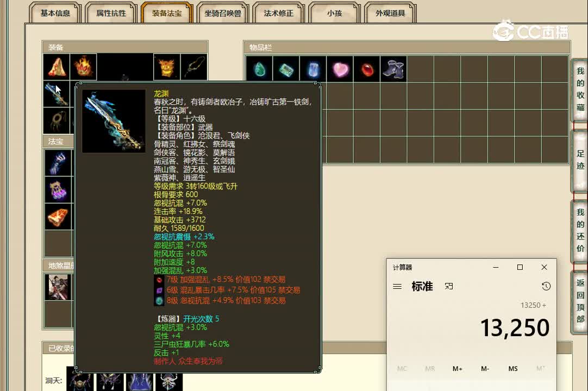The width and height of the screenshot is (588, 391).
Task: Click the 物品栏 panel header
Action: (407, 47)
